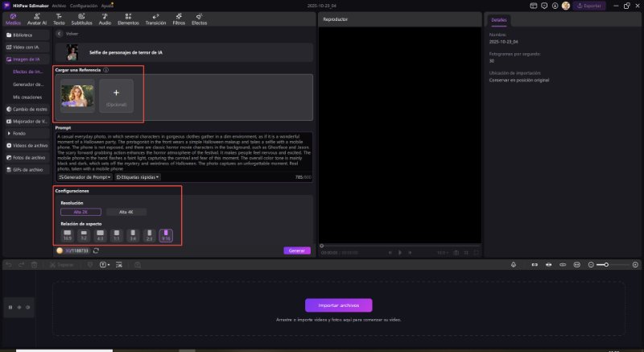Select the Texto tool icon

[x=60, y=19]
